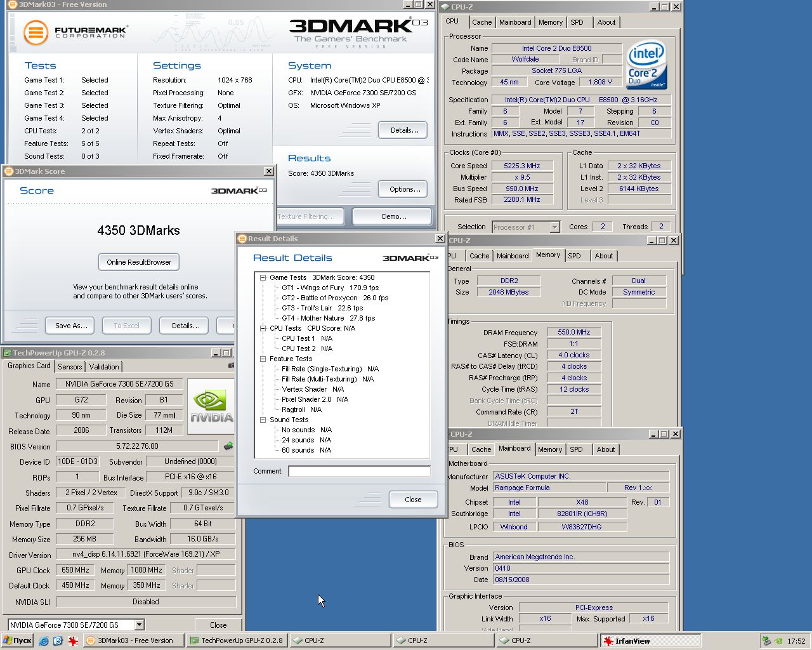The width and height of the screenshot is (812, 650).
Task: Collapse the CPU Tests tree node
Action: pos(263,328)
